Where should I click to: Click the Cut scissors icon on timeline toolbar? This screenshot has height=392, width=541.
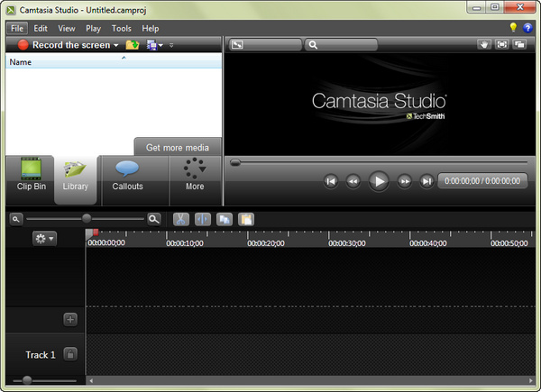pos(180,218)
